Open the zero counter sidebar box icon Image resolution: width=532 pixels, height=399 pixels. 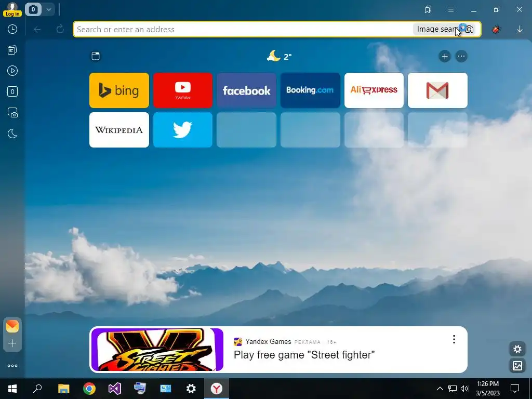12,91
